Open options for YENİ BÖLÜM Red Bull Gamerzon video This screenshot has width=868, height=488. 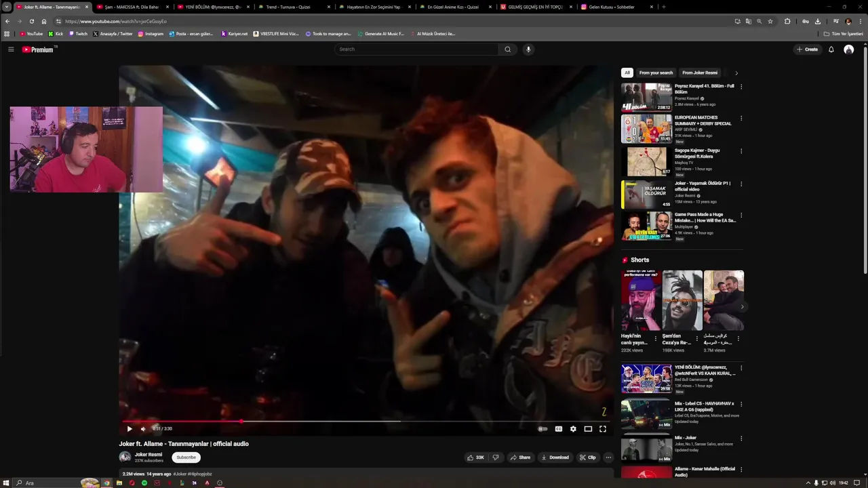pos(741,368)
